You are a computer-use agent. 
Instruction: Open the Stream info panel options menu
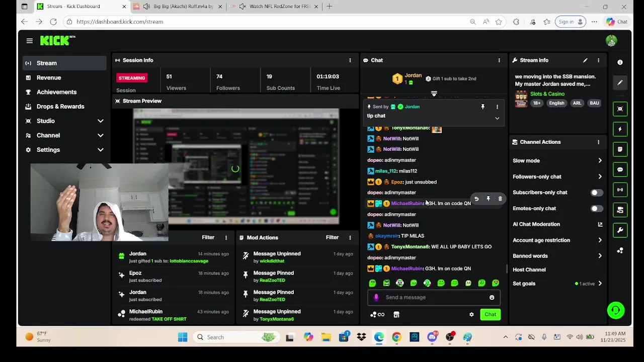598,60
